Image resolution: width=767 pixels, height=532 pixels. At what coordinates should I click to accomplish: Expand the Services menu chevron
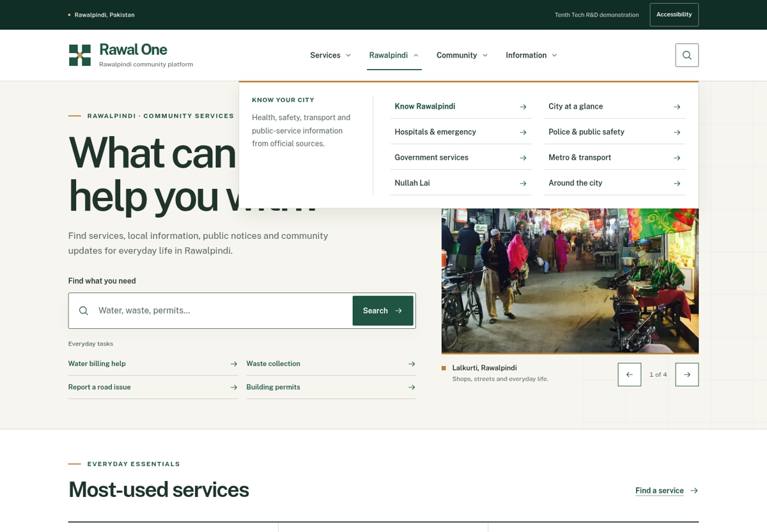pyautogui.click(x=348, y=56)
